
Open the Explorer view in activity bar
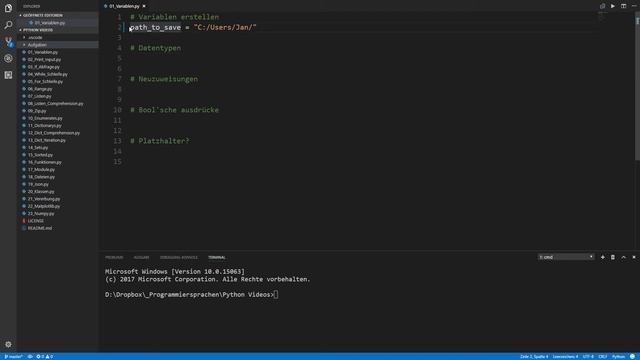click(x=8, y=8)
